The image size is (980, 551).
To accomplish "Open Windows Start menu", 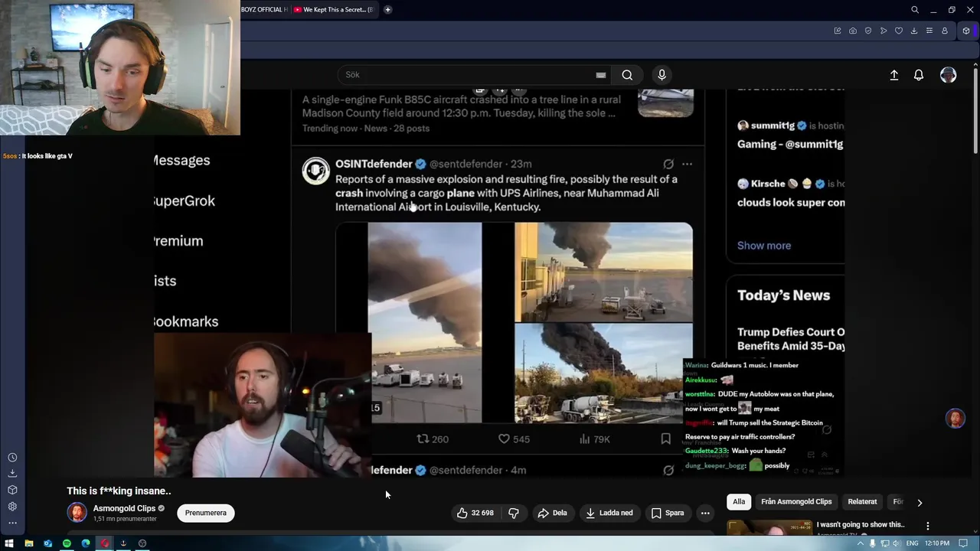I will tap(9, 543).
